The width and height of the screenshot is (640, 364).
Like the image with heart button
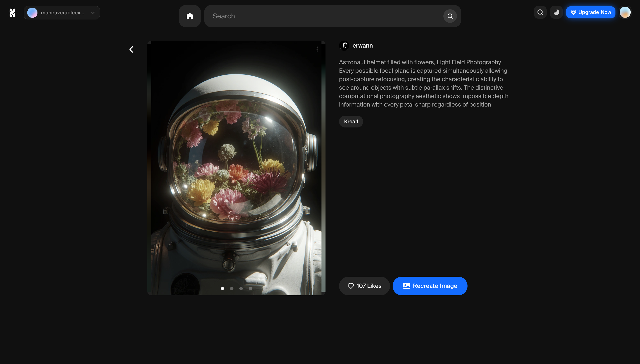(364, 286)
